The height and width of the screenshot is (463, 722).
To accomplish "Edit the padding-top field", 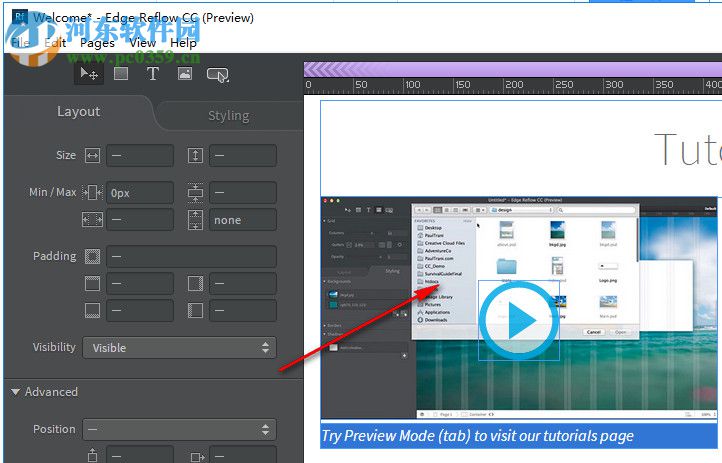I will click(x=140, y=283).
